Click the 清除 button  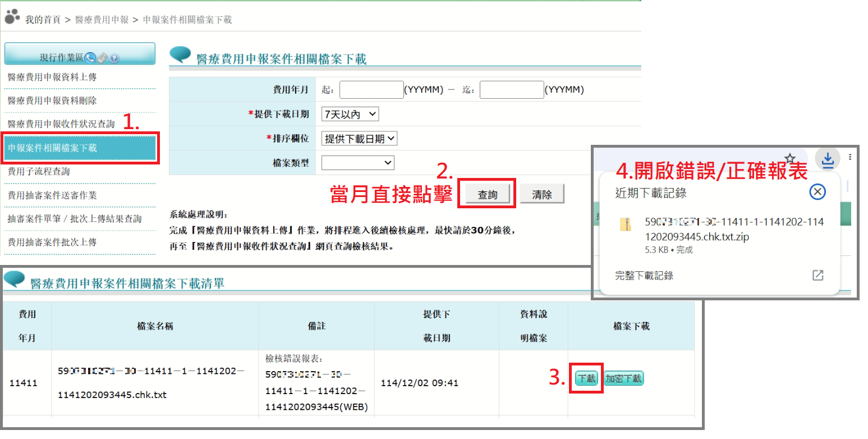point(541,194)
